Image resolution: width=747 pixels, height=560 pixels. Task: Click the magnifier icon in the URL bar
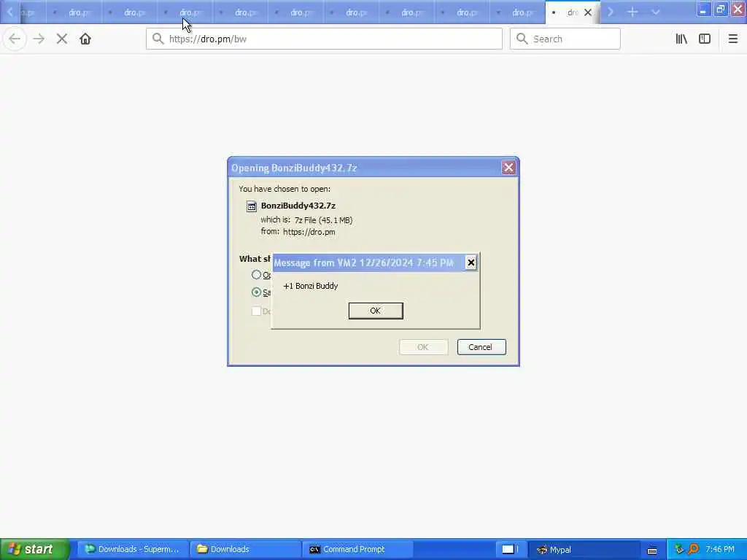[x=158, y=39]
